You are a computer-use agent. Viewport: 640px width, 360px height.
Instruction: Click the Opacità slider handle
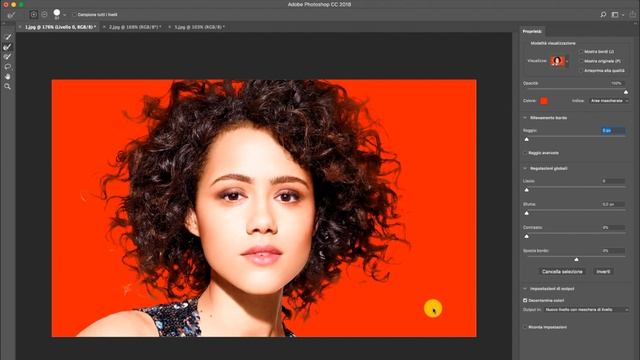point(626,92)
